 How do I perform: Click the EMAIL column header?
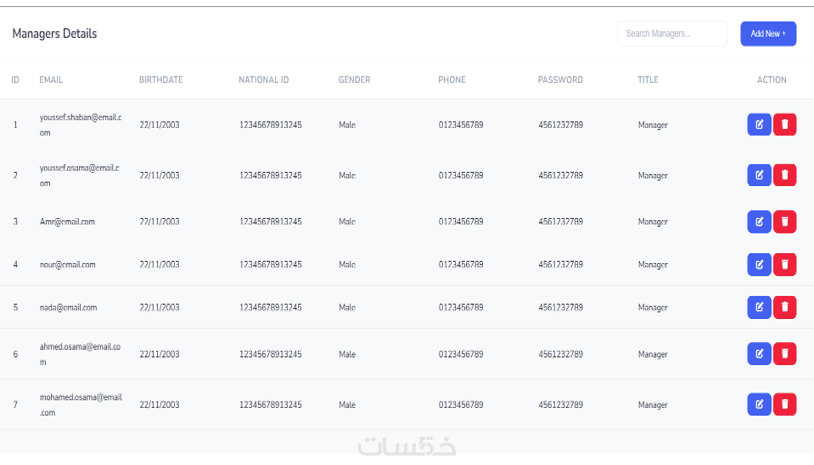click(51, 80)
